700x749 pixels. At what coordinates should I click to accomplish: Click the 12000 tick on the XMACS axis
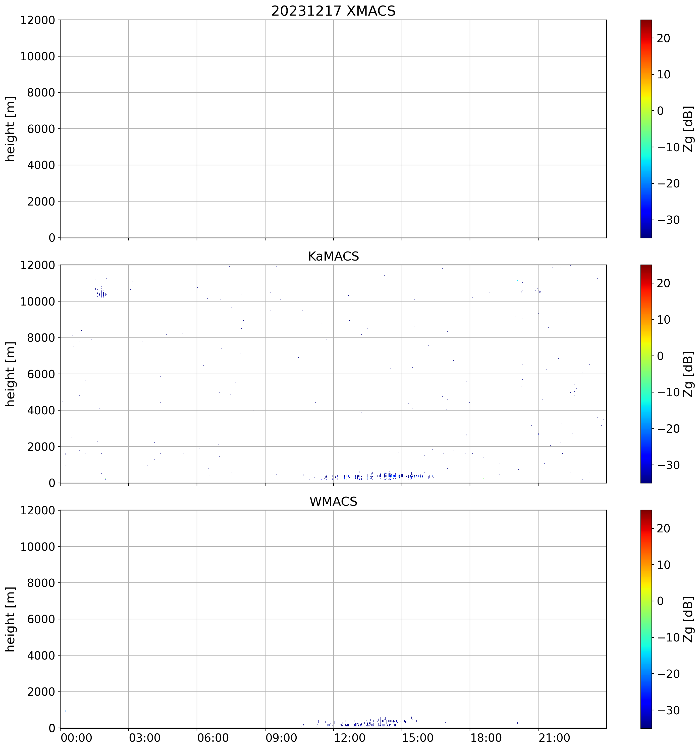click(x=38, y=20)
